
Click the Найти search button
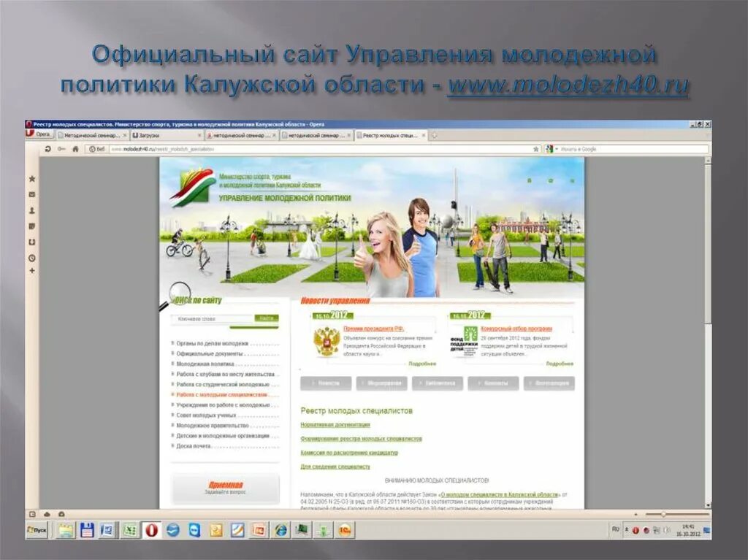click(x=267, y=318)
